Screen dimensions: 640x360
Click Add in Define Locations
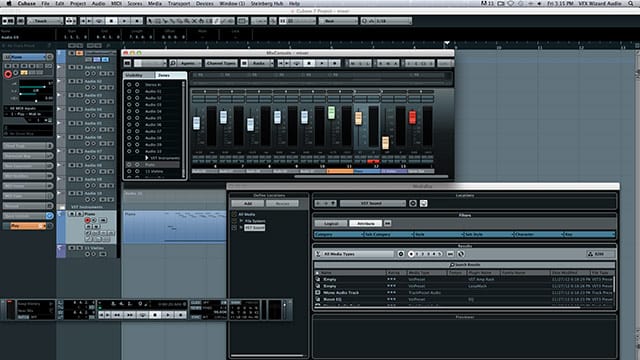tap(248, 203)
